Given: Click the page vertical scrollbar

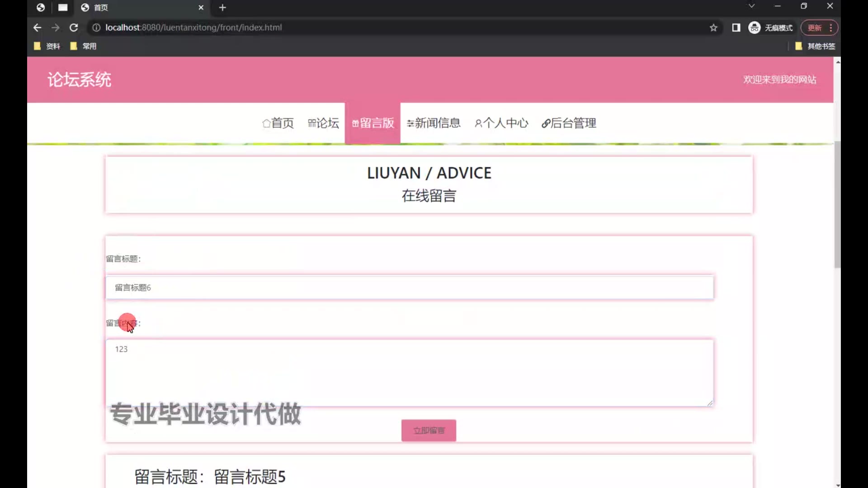Looking at the screenshot, I should point(837,204).
